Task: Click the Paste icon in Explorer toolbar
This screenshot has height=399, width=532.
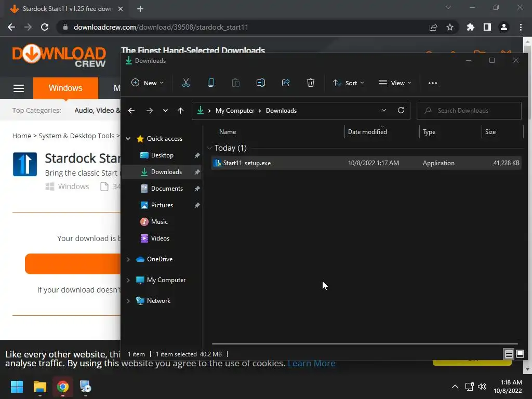Action: point(236,83)
